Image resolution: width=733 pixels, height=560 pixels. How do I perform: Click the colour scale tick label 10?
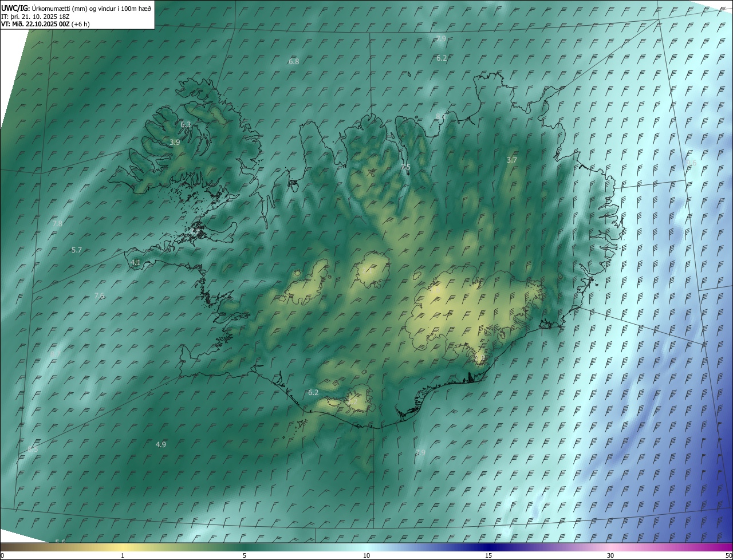(366, 555)
